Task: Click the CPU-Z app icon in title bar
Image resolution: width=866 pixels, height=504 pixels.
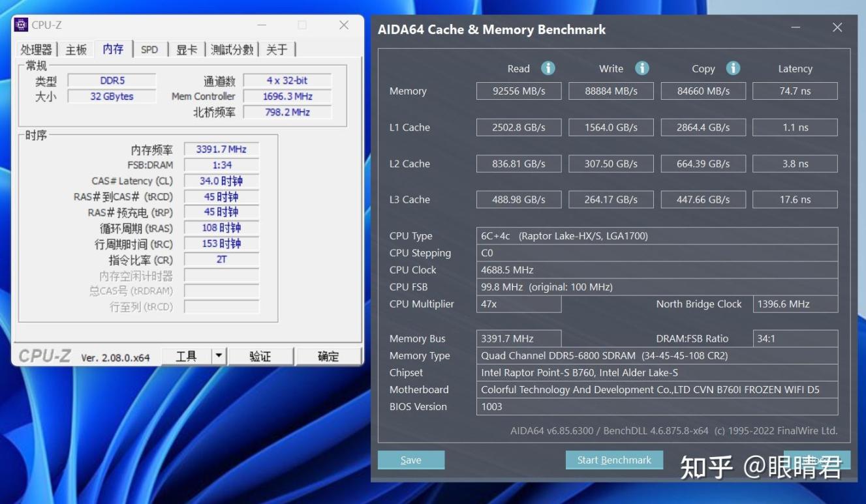Action: 22,25
